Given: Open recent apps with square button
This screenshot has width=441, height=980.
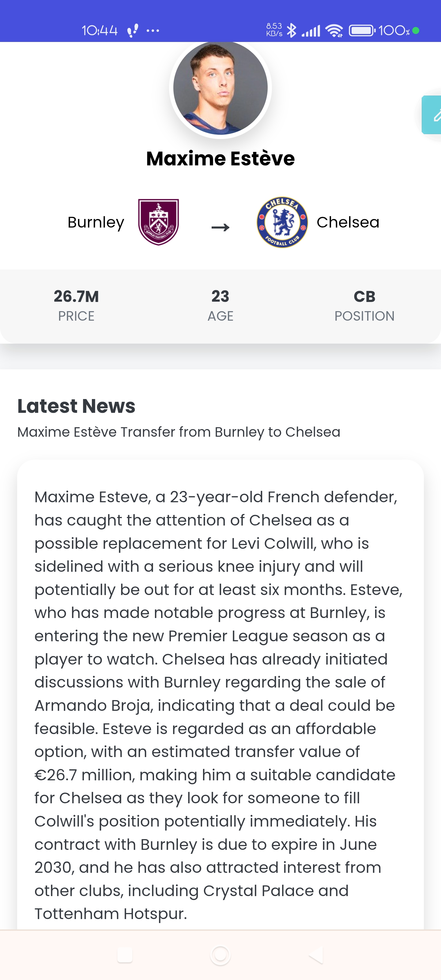Looking at the screenshot, I should pyautogui.click(x=125, y=955).
